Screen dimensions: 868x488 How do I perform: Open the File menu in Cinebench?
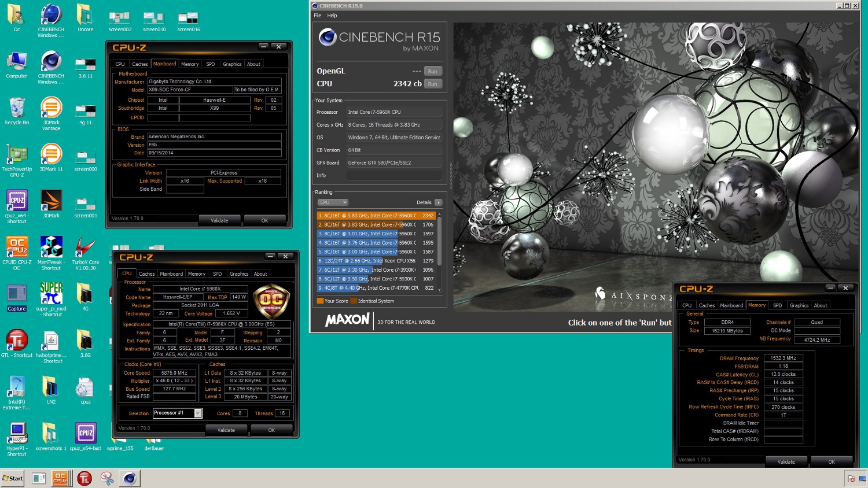(x=318, y=16)
